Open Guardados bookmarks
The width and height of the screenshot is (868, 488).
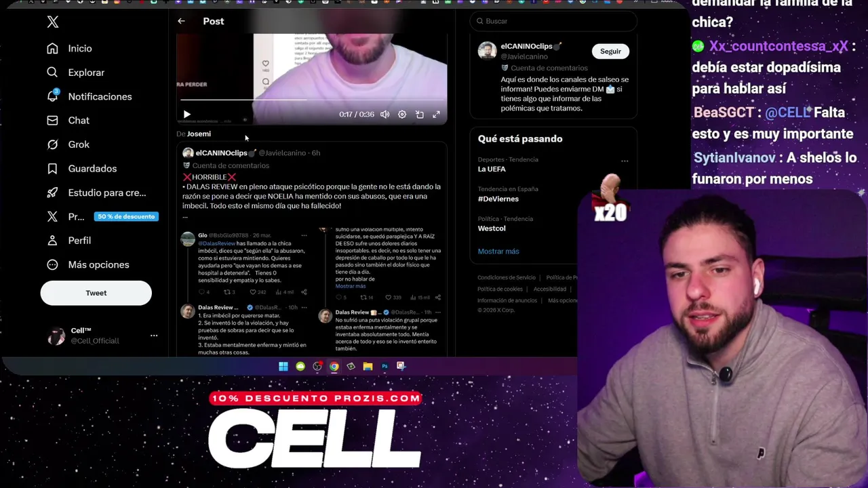(x=81, y=168)
